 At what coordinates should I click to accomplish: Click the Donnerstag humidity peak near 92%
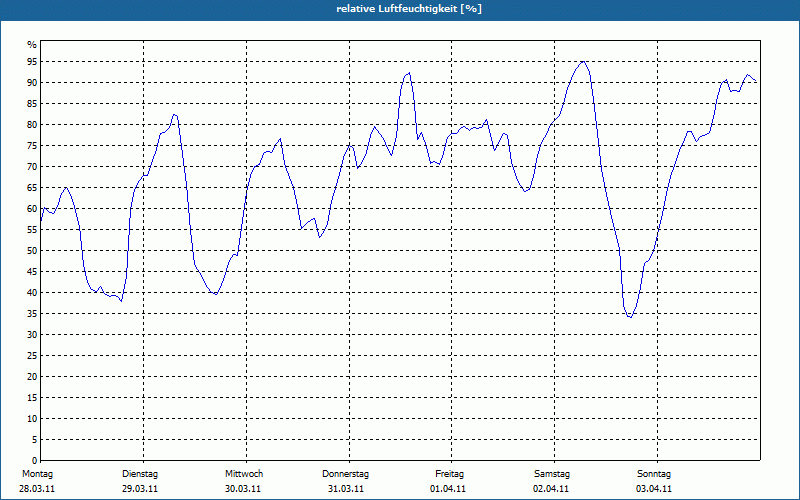(409, 73)
